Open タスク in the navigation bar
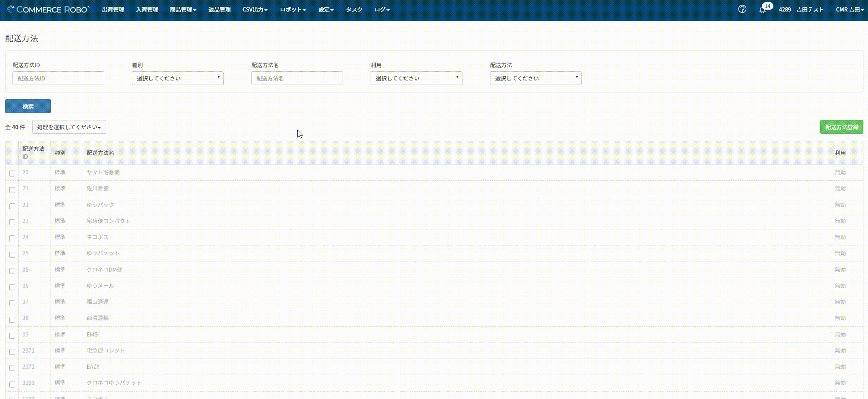Viewport: 868px width, 399px height. point(354,10)
